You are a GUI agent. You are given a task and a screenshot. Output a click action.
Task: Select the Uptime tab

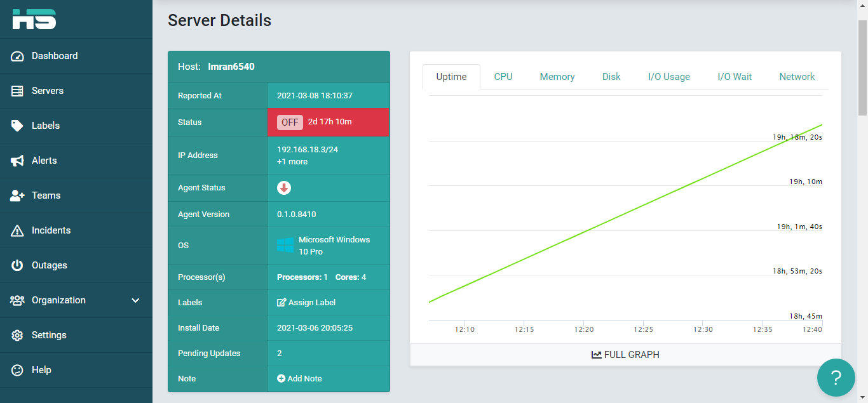tap(451, 77)
